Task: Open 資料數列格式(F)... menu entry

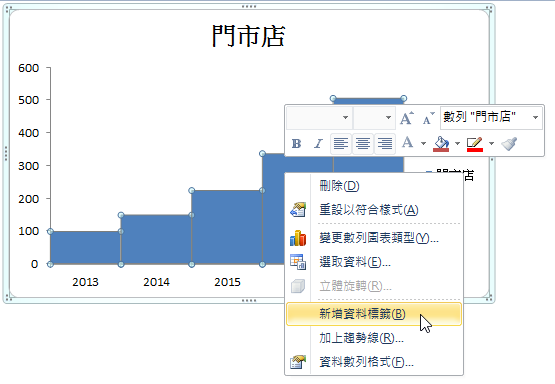Action: pos(374,362)
